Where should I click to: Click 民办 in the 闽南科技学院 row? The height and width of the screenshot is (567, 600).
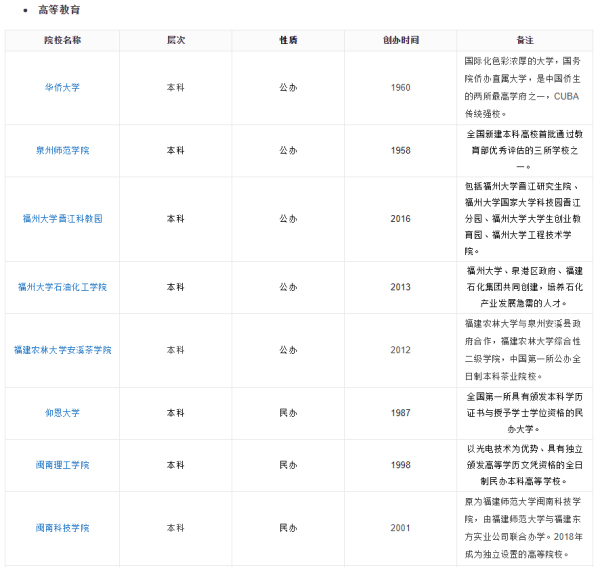click(288, 528)
